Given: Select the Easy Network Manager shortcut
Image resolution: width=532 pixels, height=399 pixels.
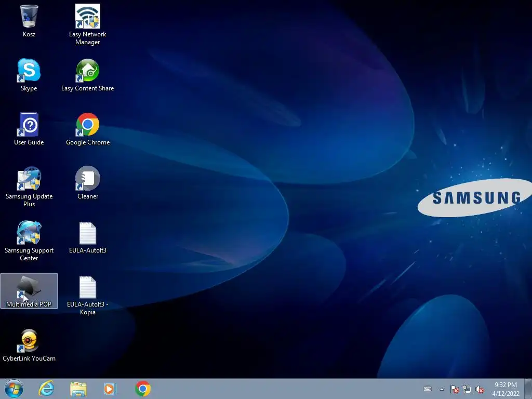Looking at the screenshot, I should click(87, 24).
